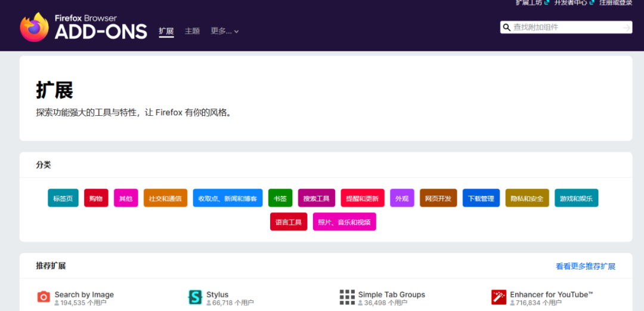Open the Stylus extension icon
Image resolution: width=644 pixels, height=311 pixels.
pos(195,296)
